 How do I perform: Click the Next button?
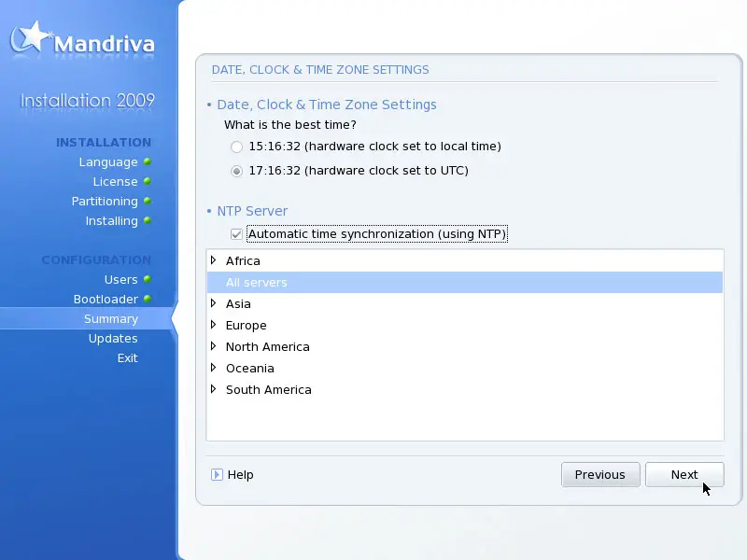click(684, 475)
